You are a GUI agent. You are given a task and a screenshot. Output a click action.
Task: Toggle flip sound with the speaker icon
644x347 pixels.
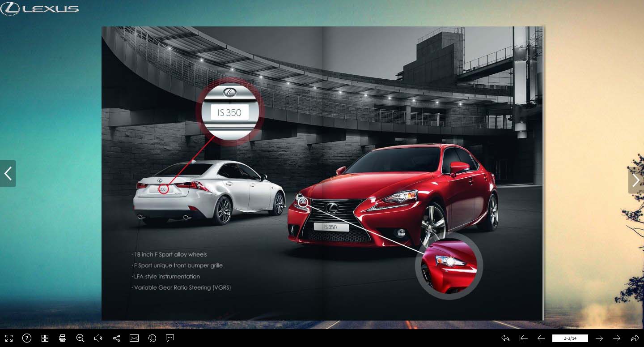point(98,338)
